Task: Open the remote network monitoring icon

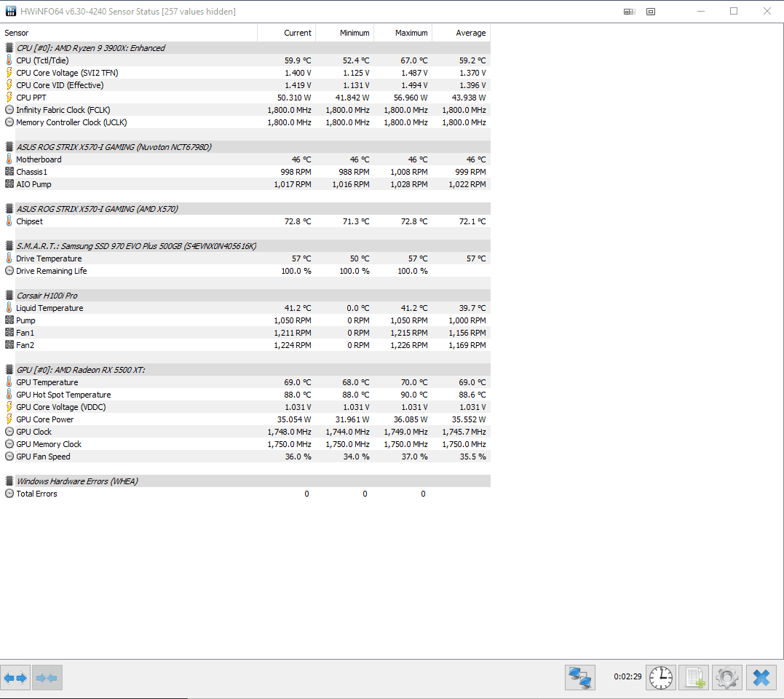Action: click(580, 678)
